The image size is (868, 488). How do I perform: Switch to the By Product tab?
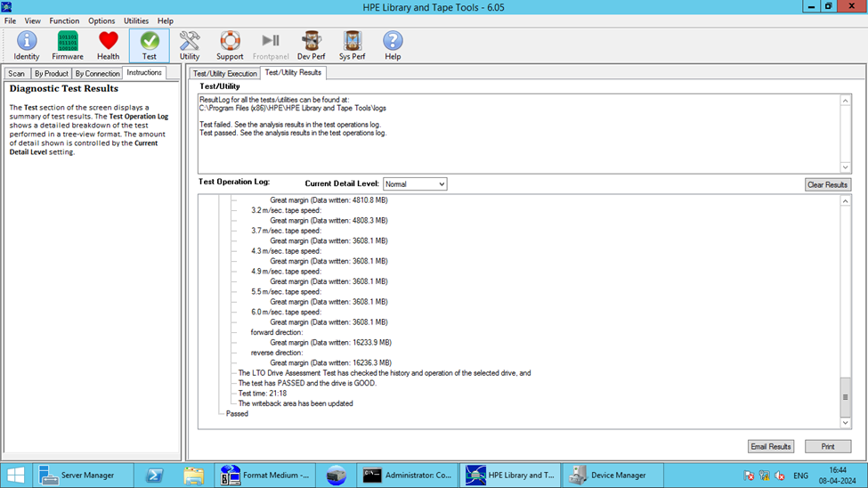click(x=52, y=73)
